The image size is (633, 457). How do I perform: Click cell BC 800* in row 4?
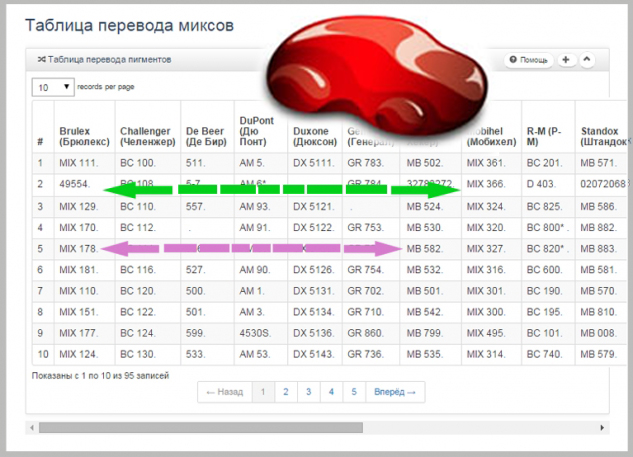pos(546,228)
